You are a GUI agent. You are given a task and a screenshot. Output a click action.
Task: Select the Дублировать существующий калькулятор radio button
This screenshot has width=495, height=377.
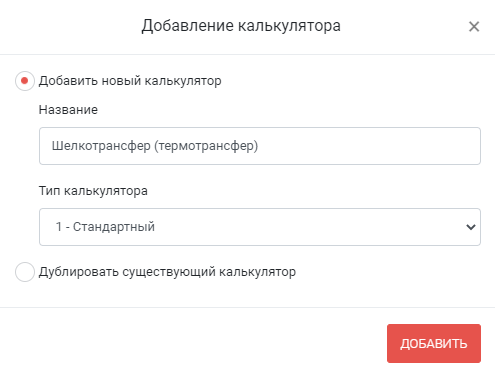[25, 272]
